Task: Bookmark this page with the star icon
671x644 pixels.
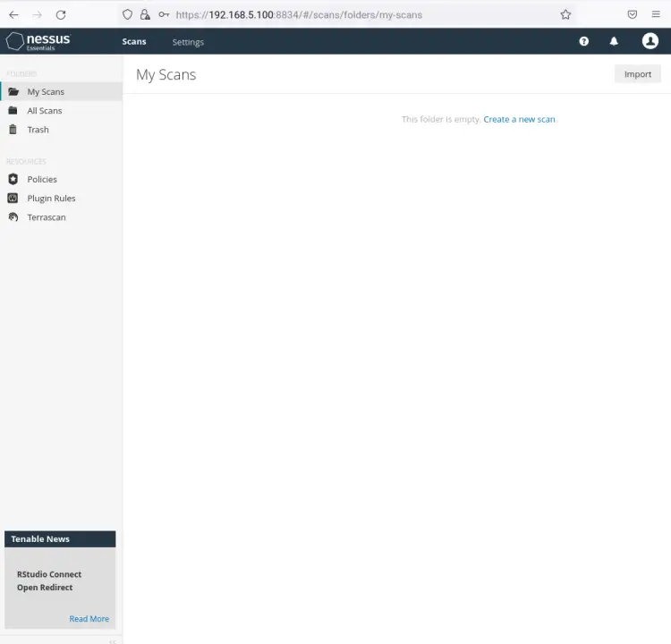Action: point(565,14)
